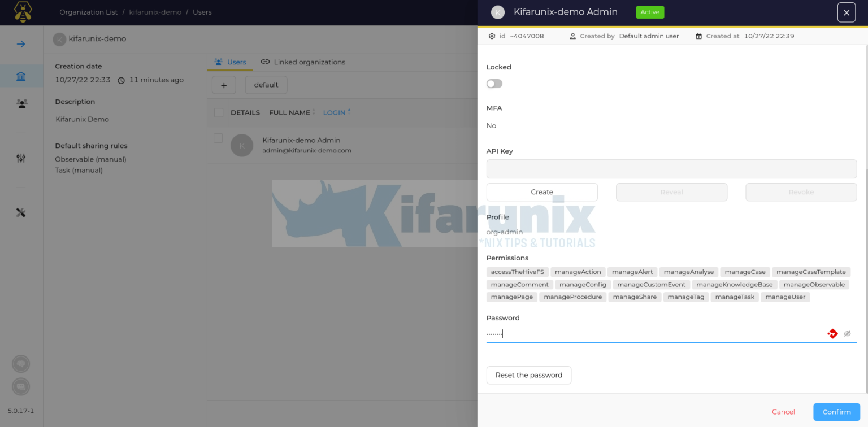
Task: Select the Organizations building icon in sidebar
Action: click(21, 76)
